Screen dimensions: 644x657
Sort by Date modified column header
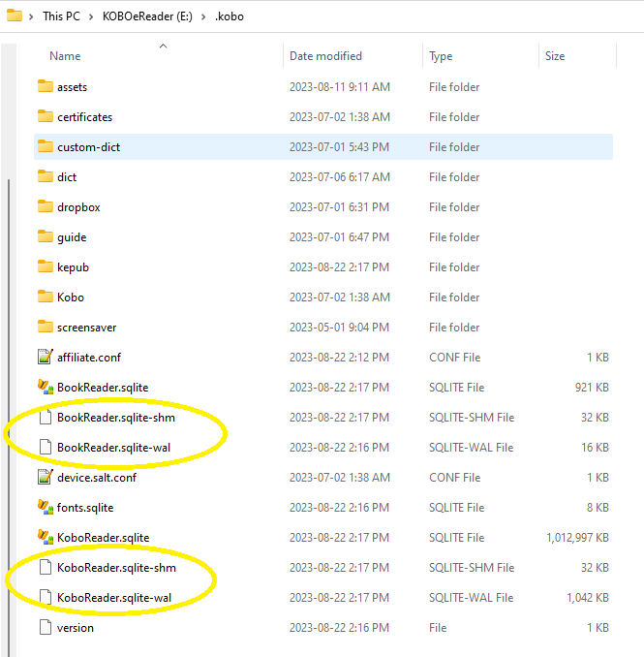325,56
